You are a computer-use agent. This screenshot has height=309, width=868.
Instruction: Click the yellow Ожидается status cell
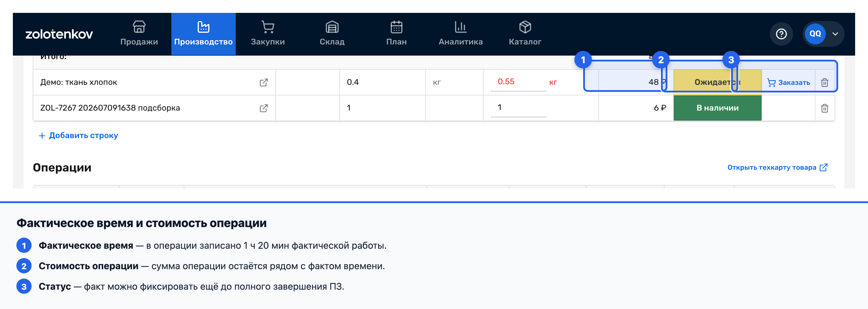point(717,82)
